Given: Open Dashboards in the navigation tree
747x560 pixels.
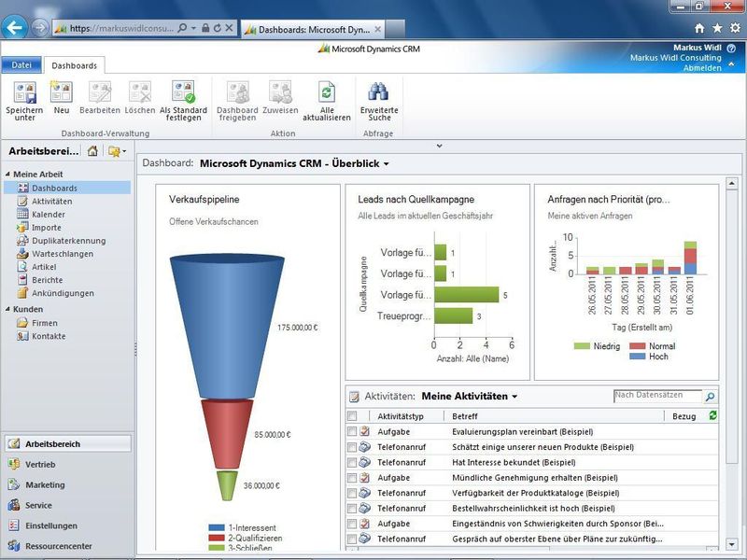Looking at the screenshot, I should (66, 188).
